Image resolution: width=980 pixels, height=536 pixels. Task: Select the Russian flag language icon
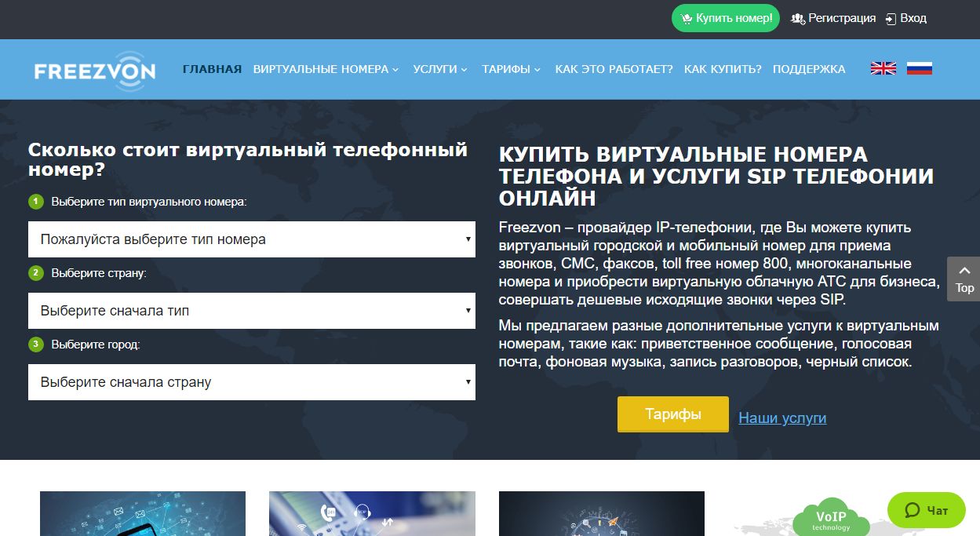tap(919, 69)
